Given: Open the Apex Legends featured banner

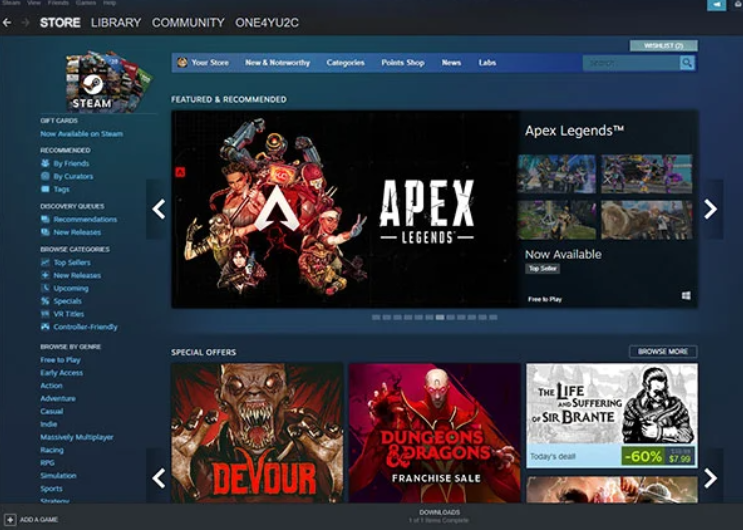Looking at the screenshot, I should pos(345,209).
